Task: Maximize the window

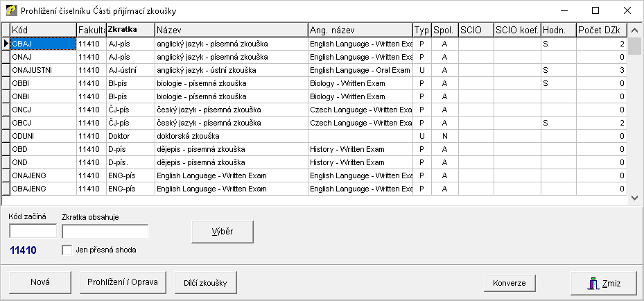Action: click(595, 10)
